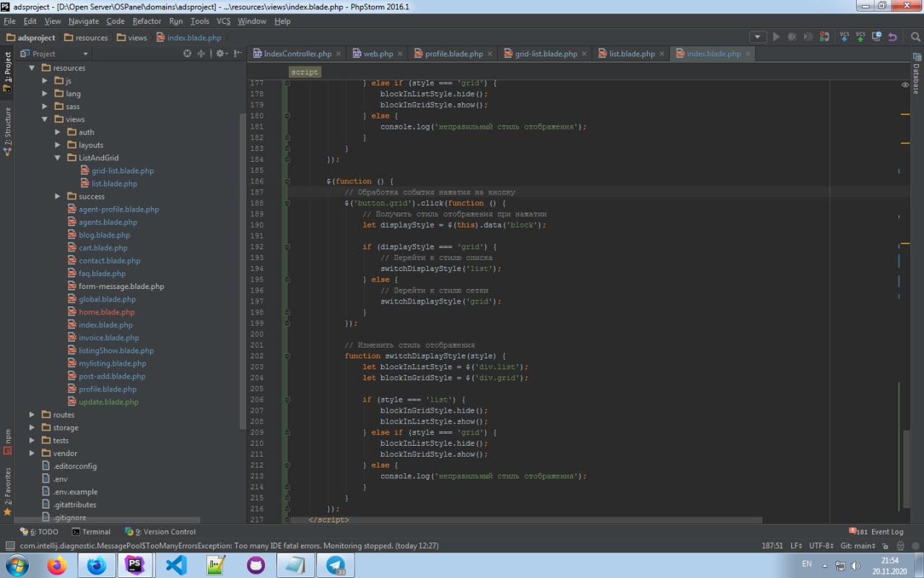Open the Terminal tool window
This screenshot has height=578, width=924.
(x=90, y=532)
